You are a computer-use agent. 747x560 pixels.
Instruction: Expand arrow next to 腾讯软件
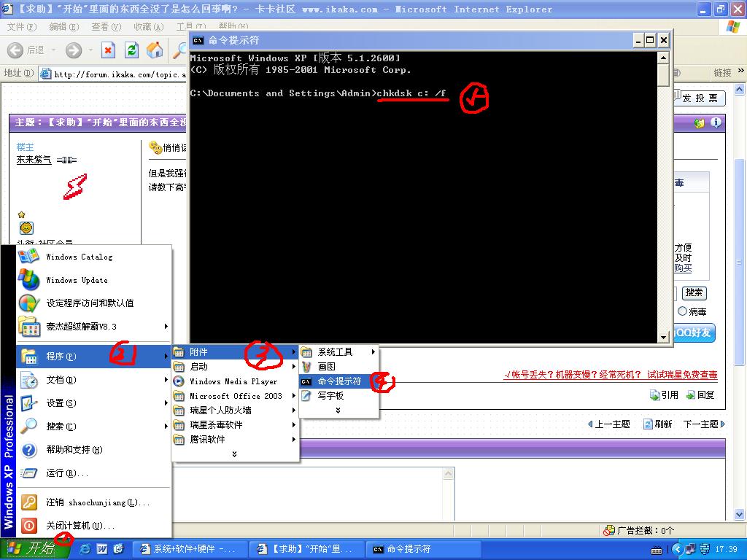(x=294, y=440)
